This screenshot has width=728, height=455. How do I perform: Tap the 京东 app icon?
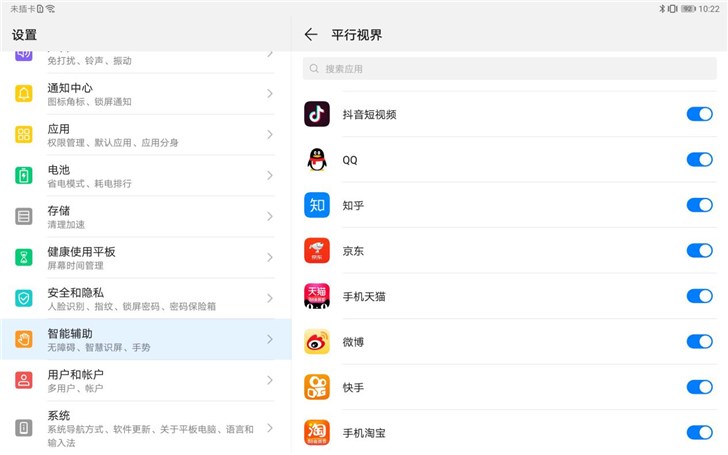[317, 250]
